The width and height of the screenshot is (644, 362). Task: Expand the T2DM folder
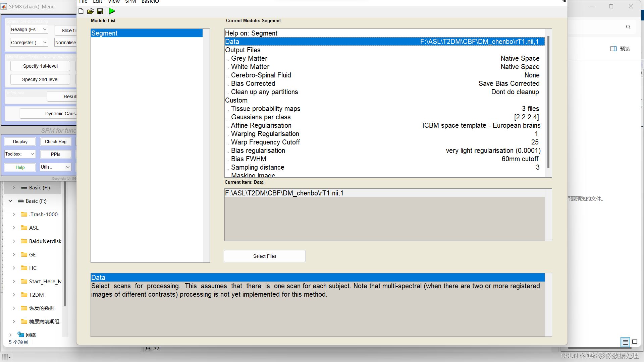pyautogui.click(x=14, y=295)
